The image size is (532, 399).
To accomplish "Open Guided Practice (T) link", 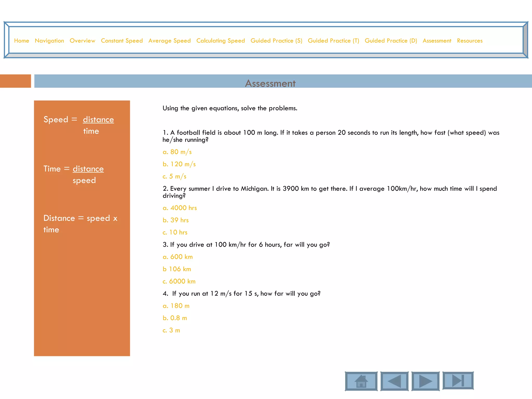I will pos(333,41).
